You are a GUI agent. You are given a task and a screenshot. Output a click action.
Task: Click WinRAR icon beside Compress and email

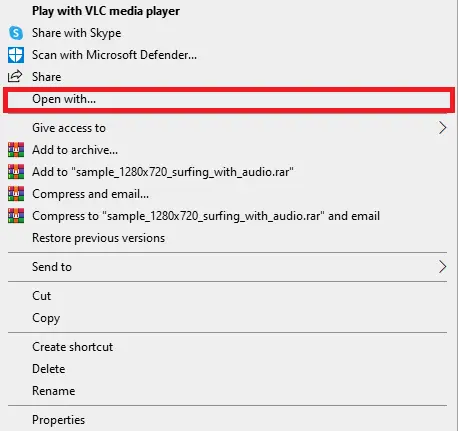pos(16,194)
